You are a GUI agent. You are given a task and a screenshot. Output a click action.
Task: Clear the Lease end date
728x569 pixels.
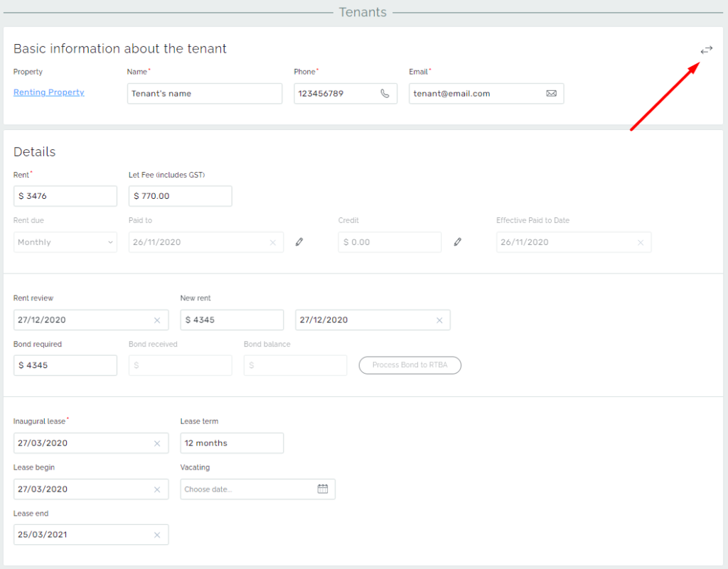[x=157, y=535]
